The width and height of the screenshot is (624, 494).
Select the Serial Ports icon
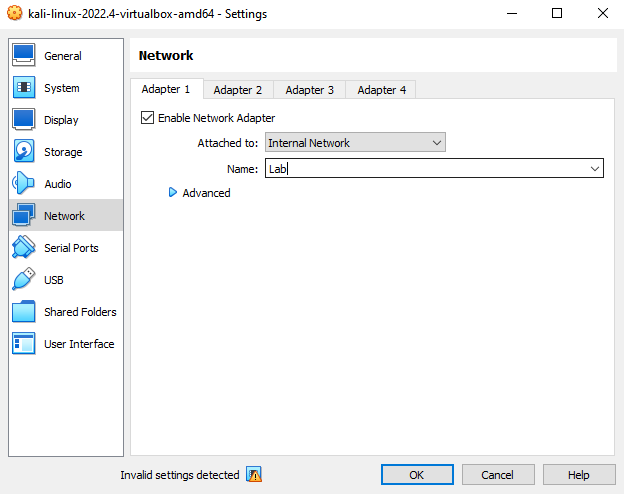[x=24, y=248]
